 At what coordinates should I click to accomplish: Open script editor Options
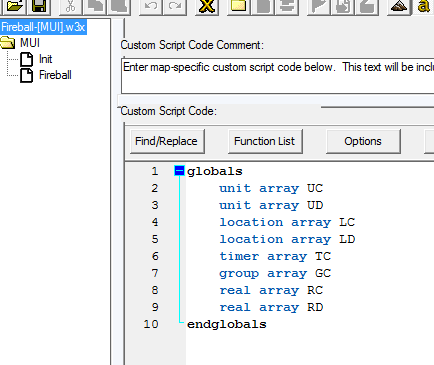click(x=363, y=141)
